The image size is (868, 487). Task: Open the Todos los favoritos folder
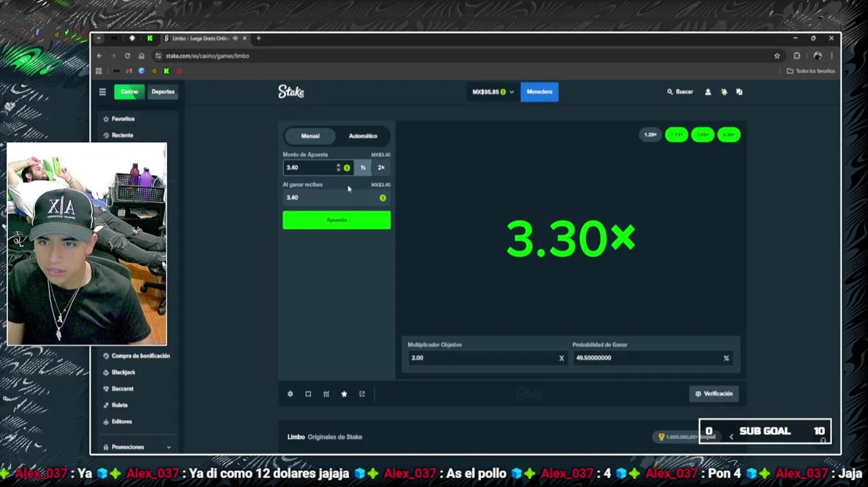pos(811,71)
